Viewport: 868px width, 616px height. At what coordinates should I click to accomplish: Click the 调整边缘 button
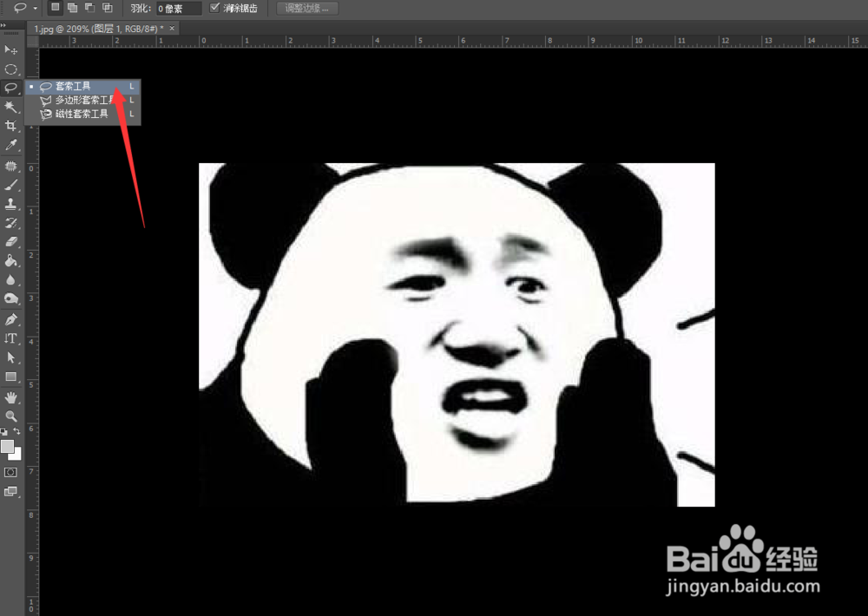(x=306, y=9)
